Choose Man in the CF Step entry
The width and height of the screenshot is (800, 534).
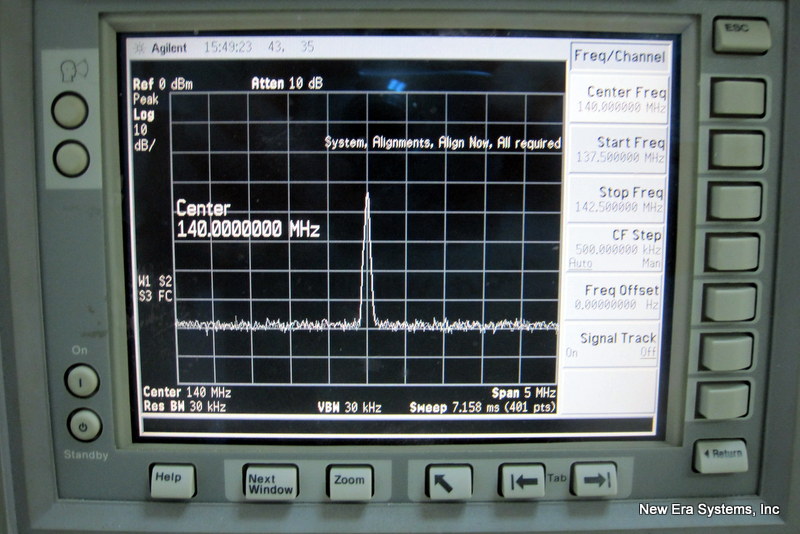[x=651, y=264]
